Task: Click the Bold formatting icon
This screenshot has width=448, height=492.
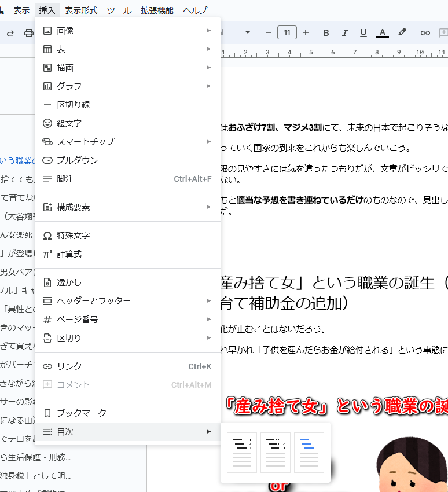Action: (326, 32)
